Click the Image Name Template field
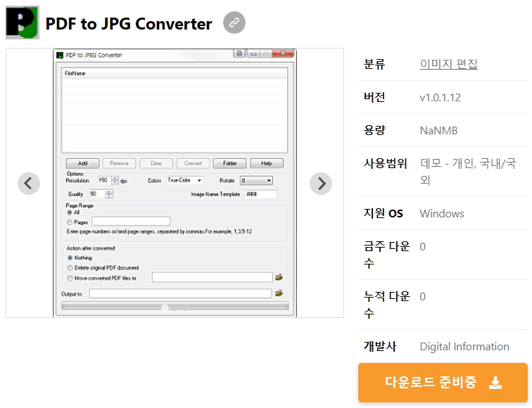The width and height of the screenshot is (532, 408). click(260, 194)
